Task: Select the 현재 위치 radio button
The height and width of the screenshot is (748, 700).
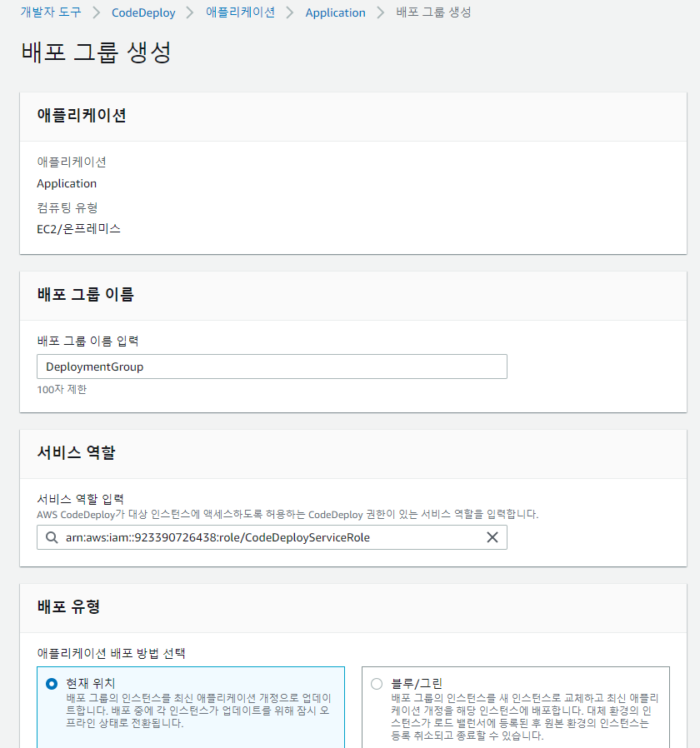Action: (52, 684)
